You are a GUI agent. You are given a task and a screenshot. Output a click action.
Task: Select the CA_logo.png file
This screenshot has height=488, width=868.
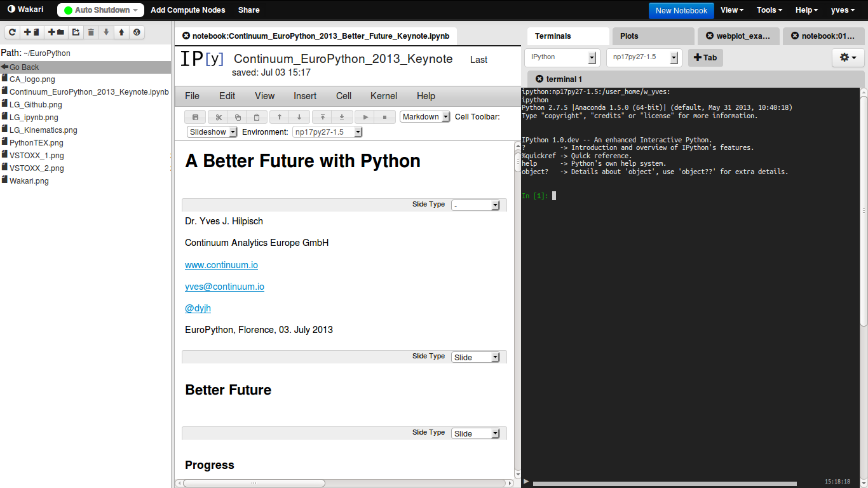(x=32, y=79)
